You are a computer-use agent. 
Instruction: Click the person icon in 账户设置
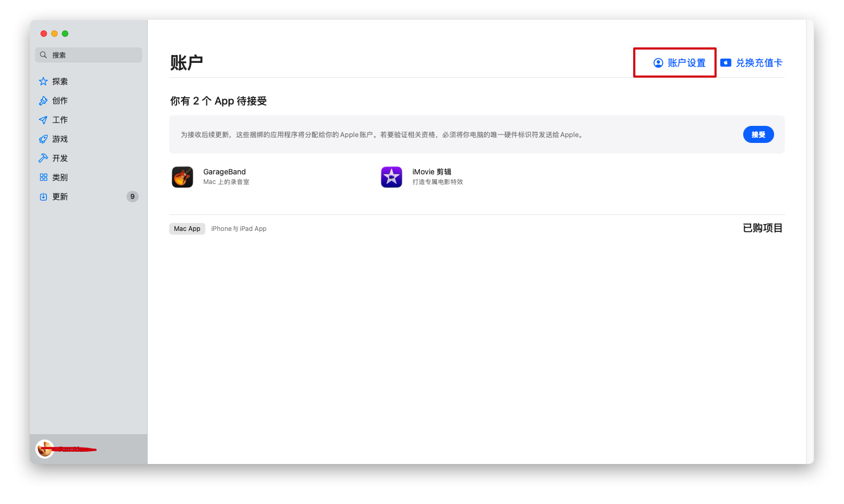pos(658,63)
